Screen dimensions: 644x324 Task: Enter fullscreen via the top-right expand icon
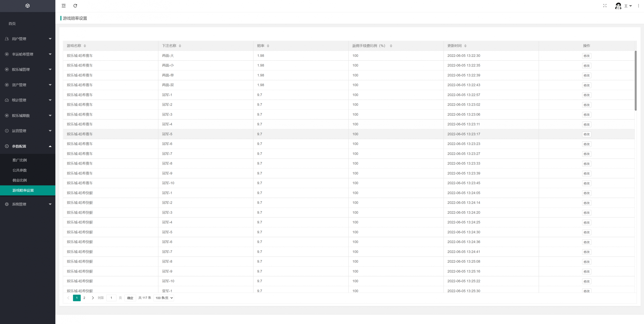point(605,6)
